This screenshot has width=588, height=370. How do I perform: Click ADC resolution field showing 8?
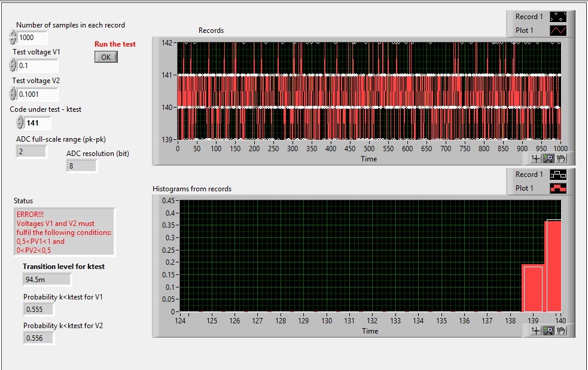click(82, 166)
